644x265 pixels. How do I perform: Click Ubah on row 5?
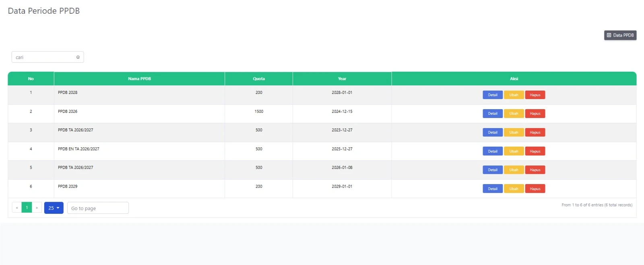pos(514,170)
